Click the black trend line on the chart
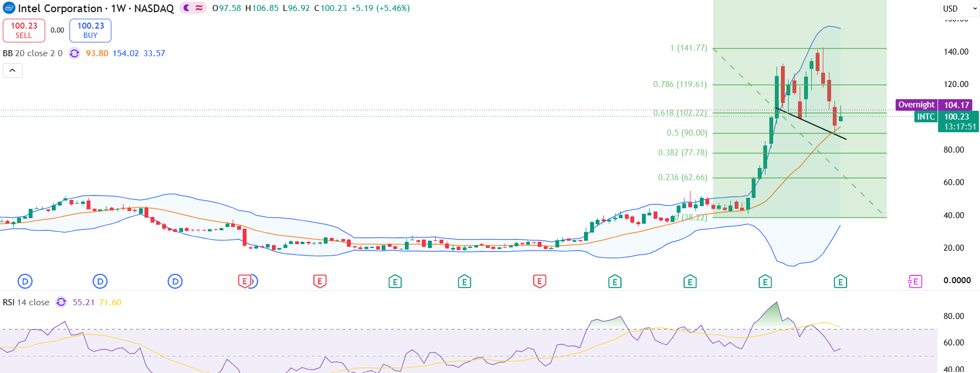 tap(811, 123)
